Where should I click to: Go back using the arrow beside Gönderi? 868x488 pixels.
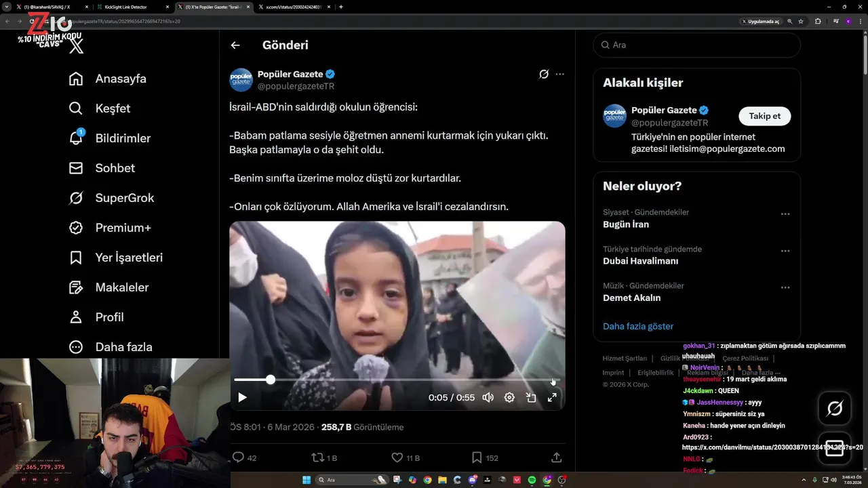point(235,45)
